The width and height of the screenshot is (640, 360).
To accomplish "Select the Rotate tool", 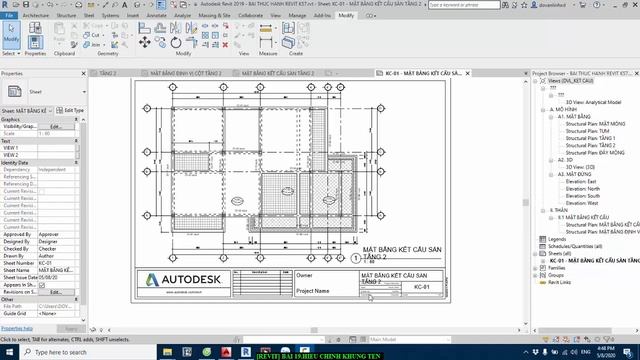I will tap(176, 42).
